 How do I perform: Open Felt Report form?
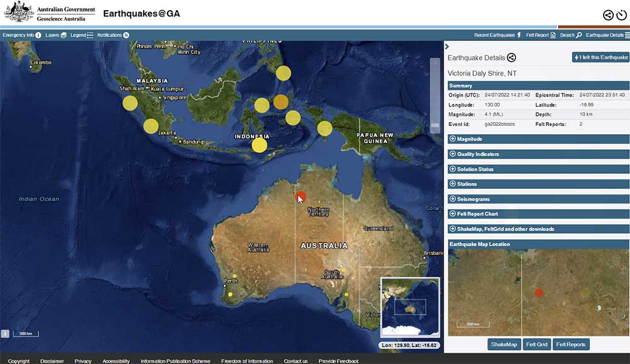coord(541,35)
